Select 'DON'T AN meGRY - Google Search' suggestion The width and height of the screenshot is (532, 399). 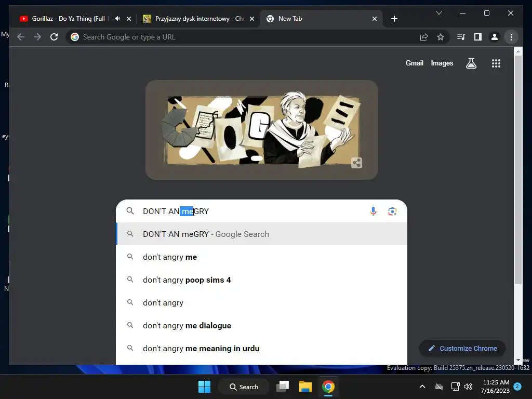click(262, 234)
